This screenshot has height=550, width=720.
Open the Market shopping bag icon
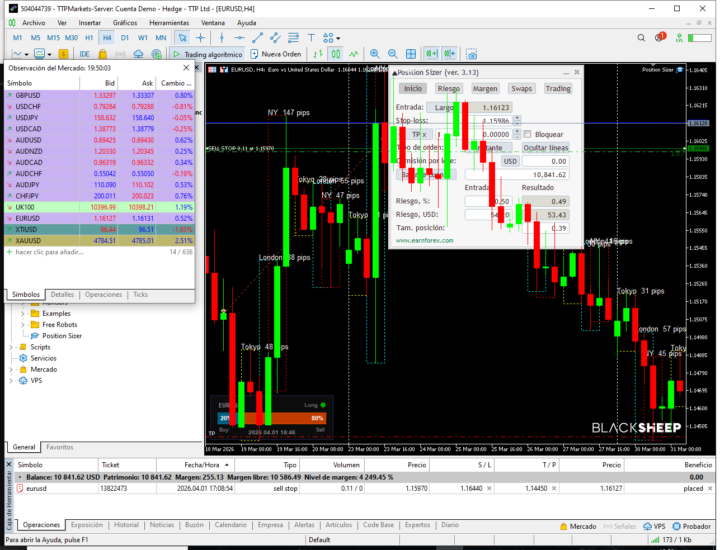pos(102,54)
